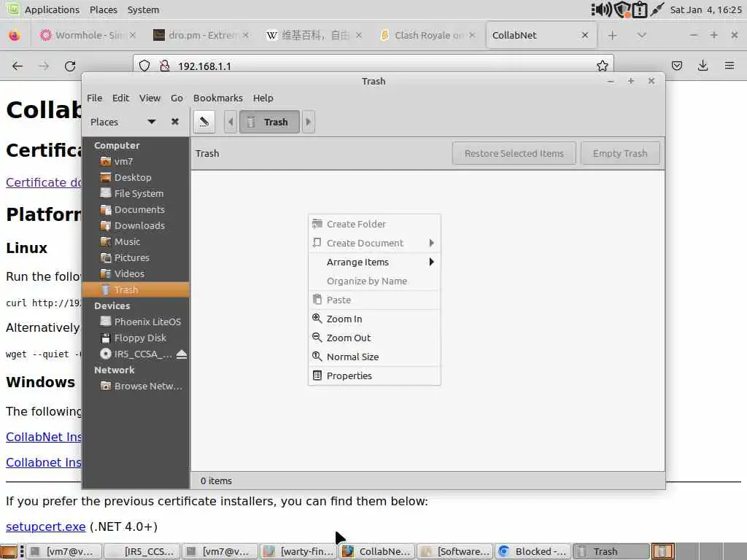Bookmark this page with star icon

click(x=602, y=66)
